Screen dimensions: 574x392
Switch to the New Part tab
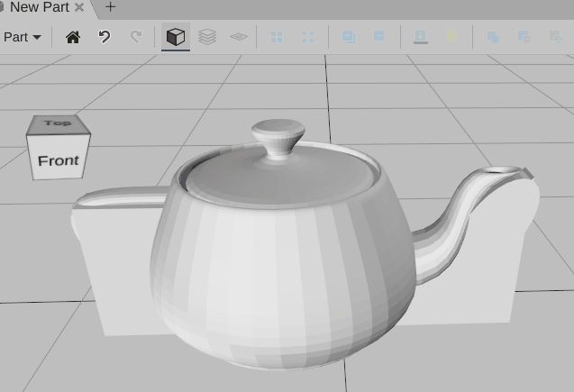coord(39,7)
